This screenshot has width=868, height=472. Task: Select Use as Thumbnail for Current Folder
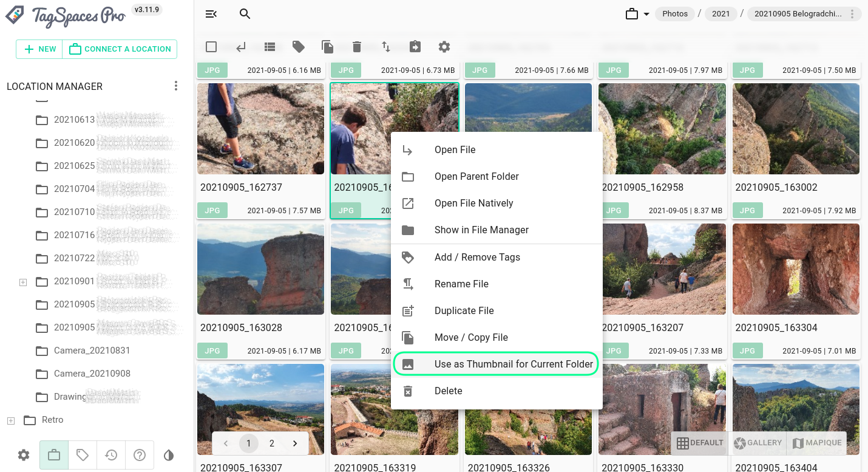(x=513, y=364)
